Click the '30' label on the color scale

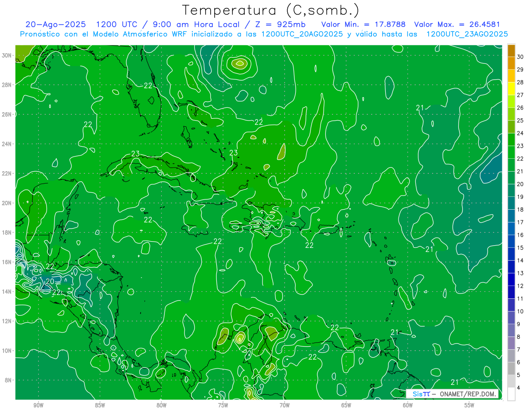(520, 57)
